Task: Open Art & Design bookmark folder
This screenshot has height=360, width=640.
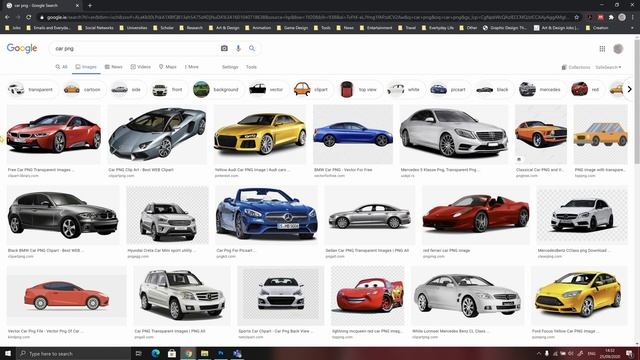Action: (224, 28)
